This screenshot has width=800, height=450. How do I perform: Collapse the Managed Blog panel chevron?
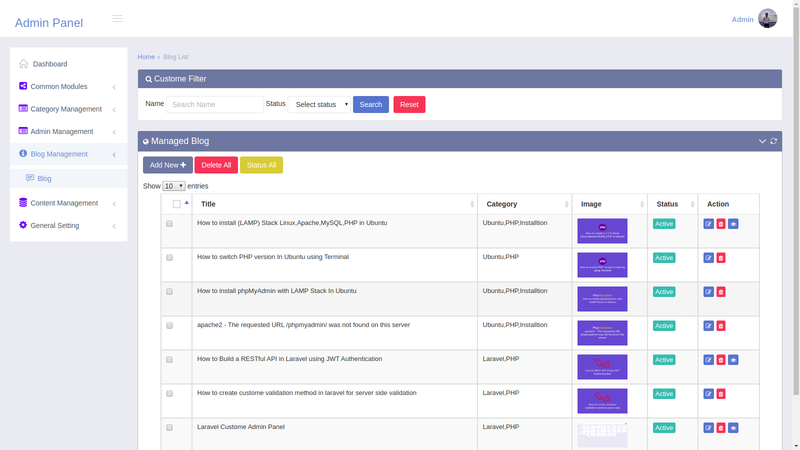coord(762,141)
